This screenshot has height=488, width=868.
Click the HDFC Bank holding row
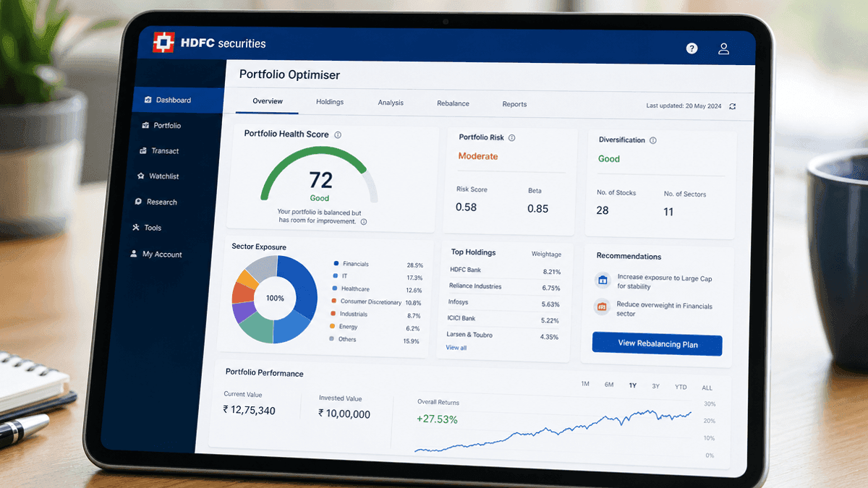[505, 270]
